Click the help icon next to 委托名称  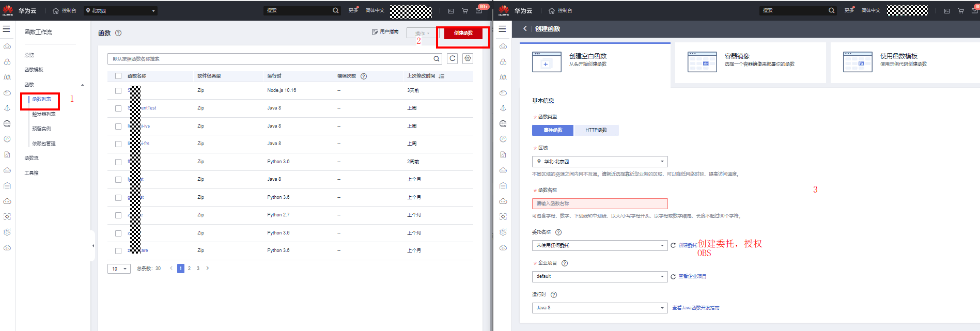pyautogui.click(x=558, y=232)
